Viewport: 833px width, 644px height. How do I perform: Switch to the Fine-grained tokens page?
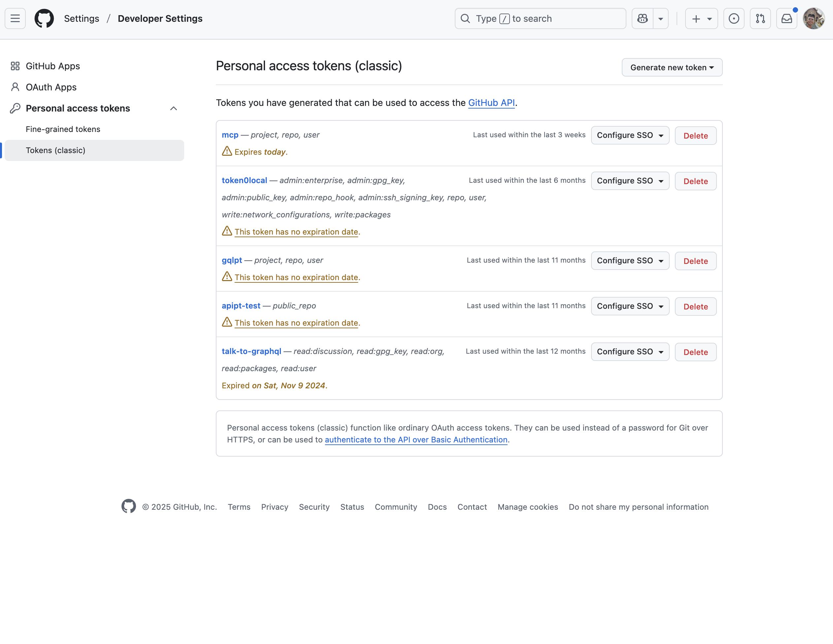pyautogui.click(x=63, y=129)
